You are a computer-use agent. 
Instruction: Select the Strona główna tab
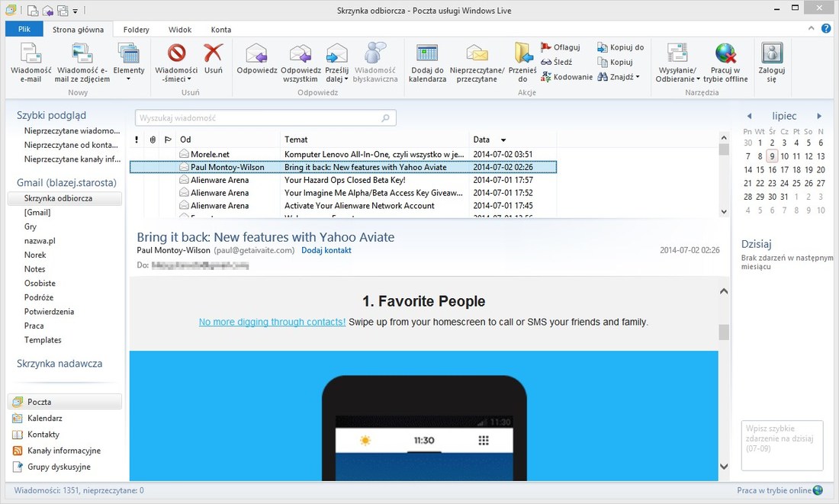tap(78, 30)
